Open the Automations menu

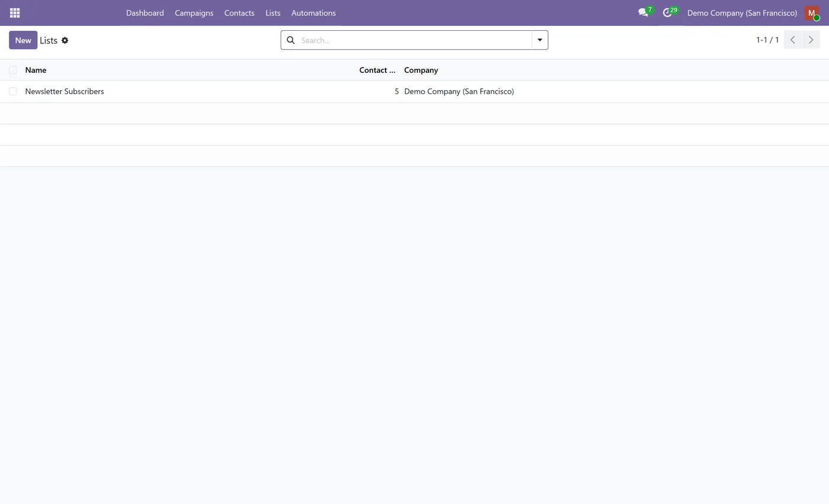[x=314, y=13]
